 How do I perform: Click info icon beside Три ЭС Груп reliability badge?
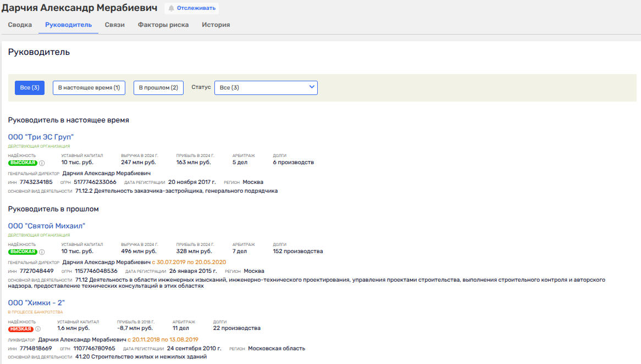[42, 163]
